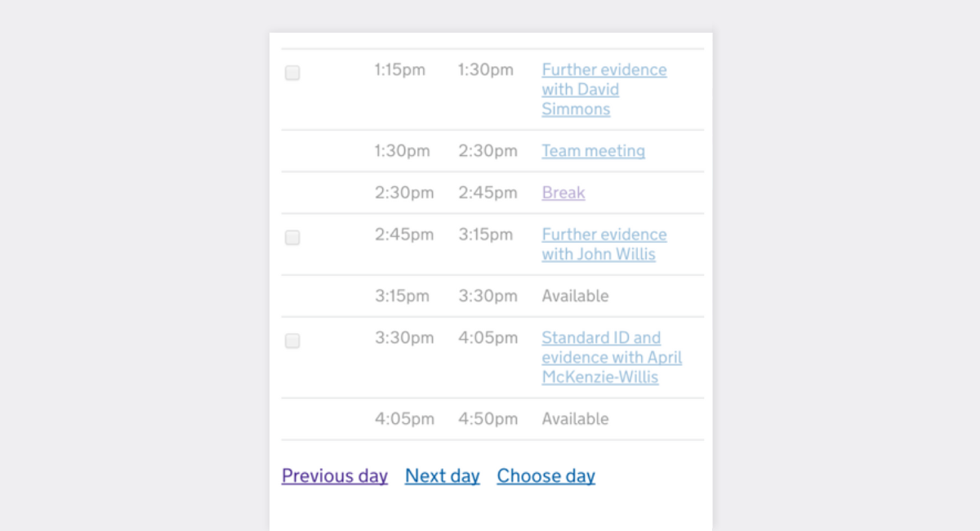
Task: Click the Break link
Action: pyautogui.click(x=563, y=193)
